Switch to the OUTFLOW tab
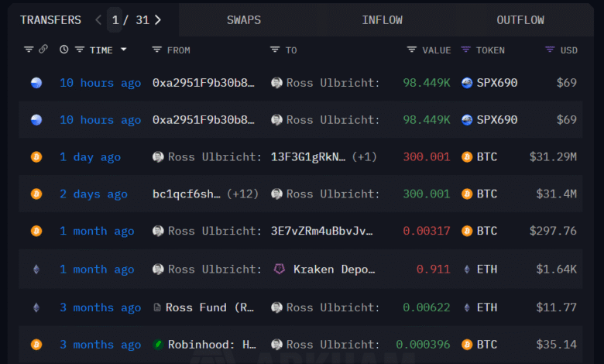The width and height of the screenshot is (604, 364). pos(520,20)
